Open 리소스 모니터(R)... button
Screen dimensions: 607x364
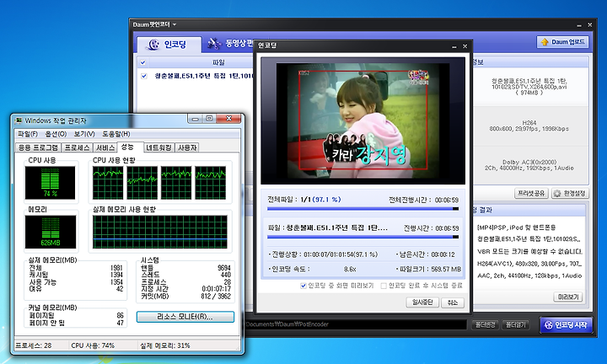[x=185, y=317]
